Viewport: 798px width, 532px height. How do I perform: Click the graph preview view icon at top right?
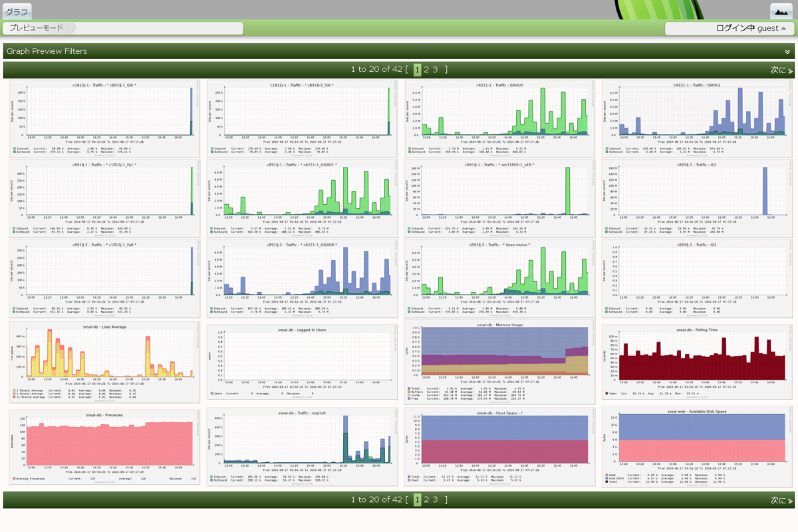pyautogui.click(x=781, y=11)
